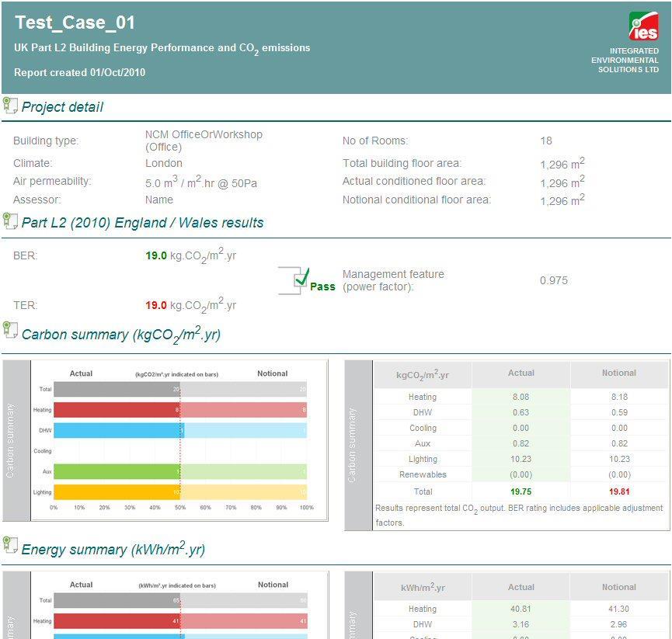This screenshot has width=672, height=639.
Task: Click the Total value 19.75 in carbon table
Action: click(x=521, y=491)
